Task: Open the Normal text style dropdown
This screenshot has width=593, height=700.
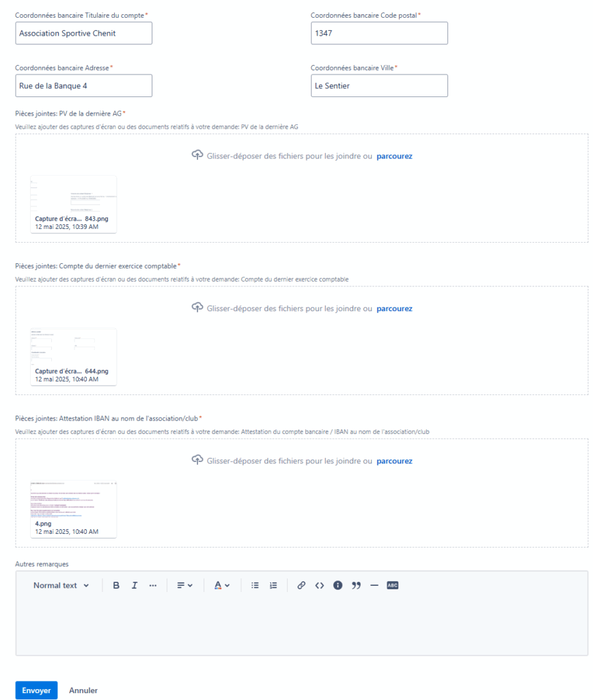Action: (61, 585)
